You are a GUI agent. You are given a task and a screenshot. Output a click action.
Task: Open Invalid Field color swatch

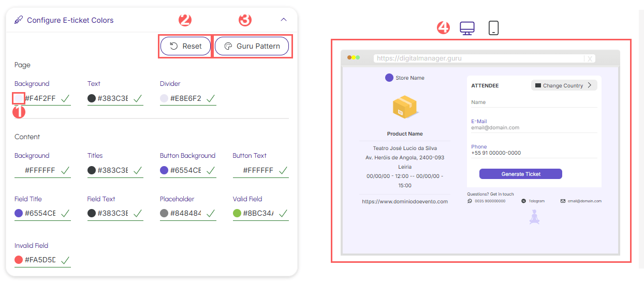pos(19,260)
